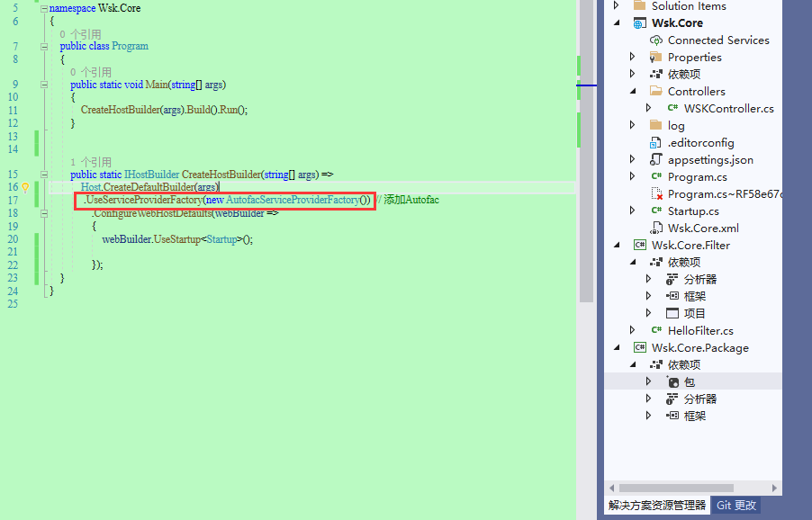812x520 pixels.
Task: Click the Connected Services icon
Action: point(656,40)
